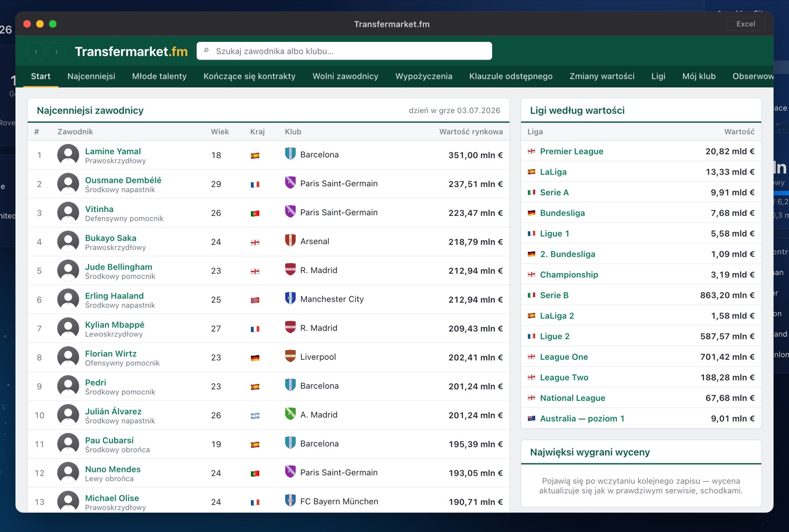The width and height of the screenshot is (789, 532).
Task: Click LaLiga 2 league link
Action: coord(557,316)
